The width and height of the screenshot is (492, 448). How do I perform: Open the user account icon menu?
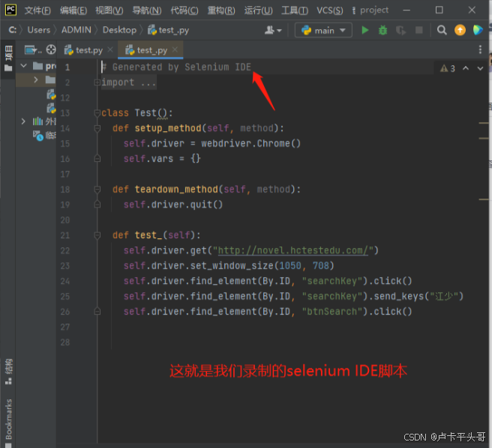point(273,31)
